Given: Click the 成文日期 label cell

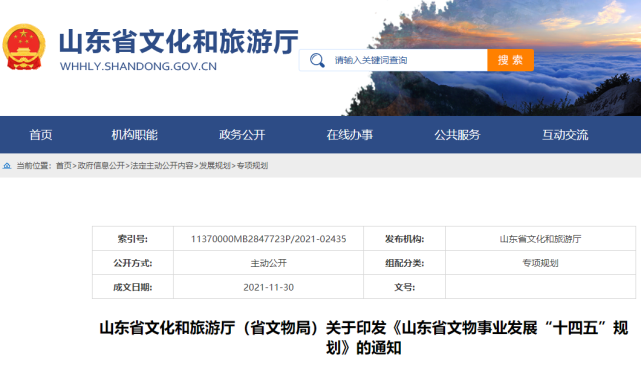Looking at the screenshot, I should coord(133,287).
